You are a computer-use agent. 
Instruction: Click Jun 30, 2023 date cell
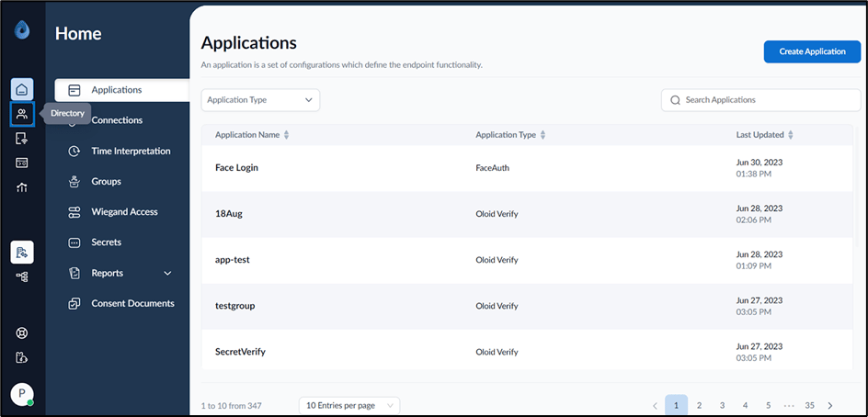coord(759,163)
